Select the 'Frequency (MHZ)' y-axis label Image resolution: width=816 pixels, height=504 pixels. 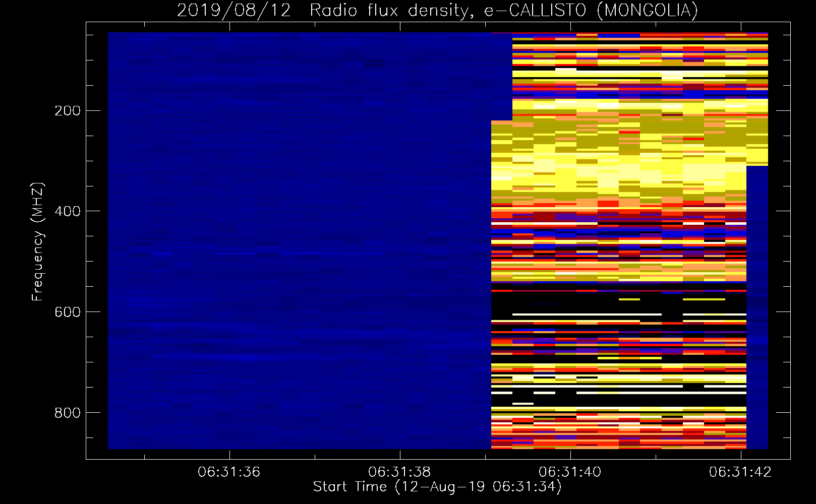coord(38,242)
